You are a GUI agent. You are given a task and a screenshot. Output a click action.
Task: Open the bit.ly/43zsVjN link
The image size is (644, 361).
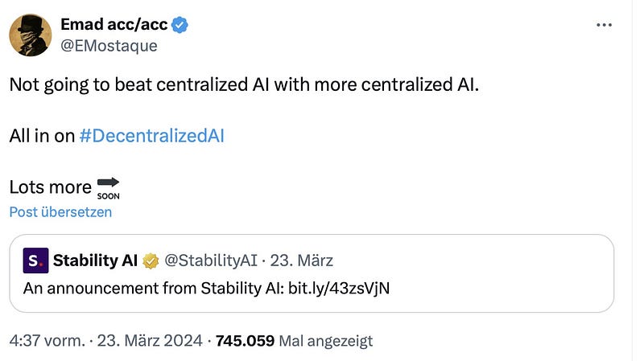[x=339, y=289]
